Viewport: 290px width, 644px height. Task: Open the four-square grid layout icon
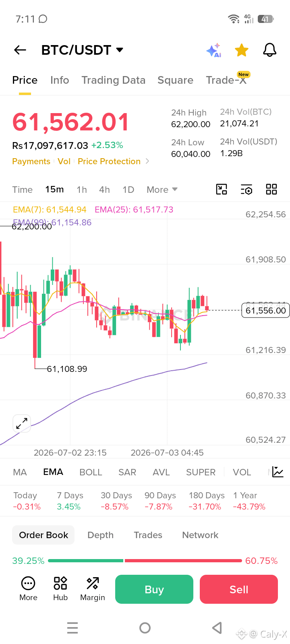click(271, 189)
